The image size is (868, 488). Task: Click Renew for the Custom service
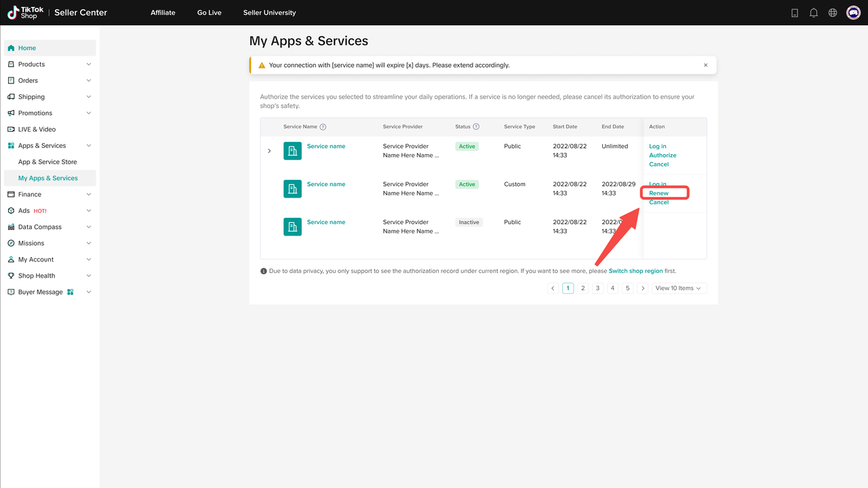(x=658, y=193)
